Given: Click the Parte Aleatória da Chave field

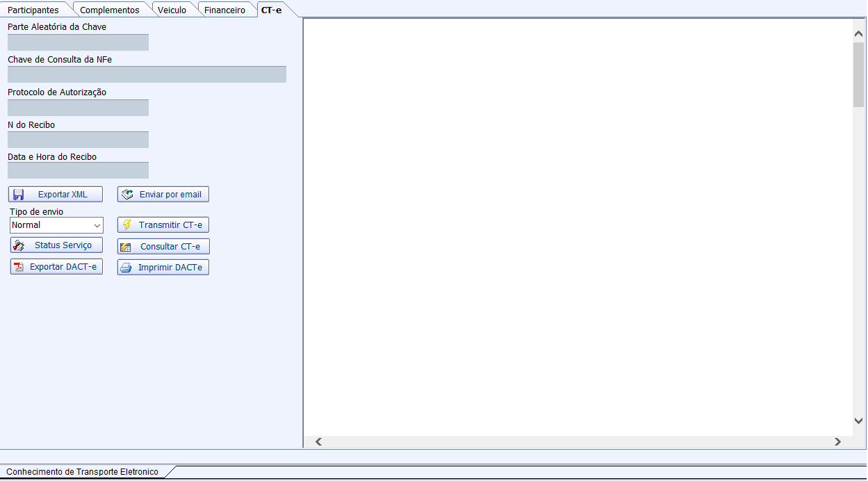Looking at the screenshot, I should 78,42.
